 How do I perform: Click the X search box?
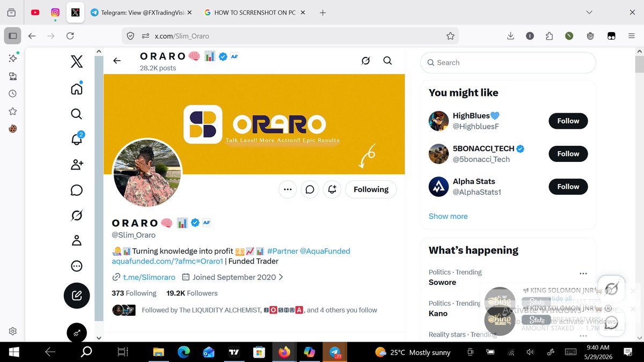pyautogui.click(x=508, y=63)
